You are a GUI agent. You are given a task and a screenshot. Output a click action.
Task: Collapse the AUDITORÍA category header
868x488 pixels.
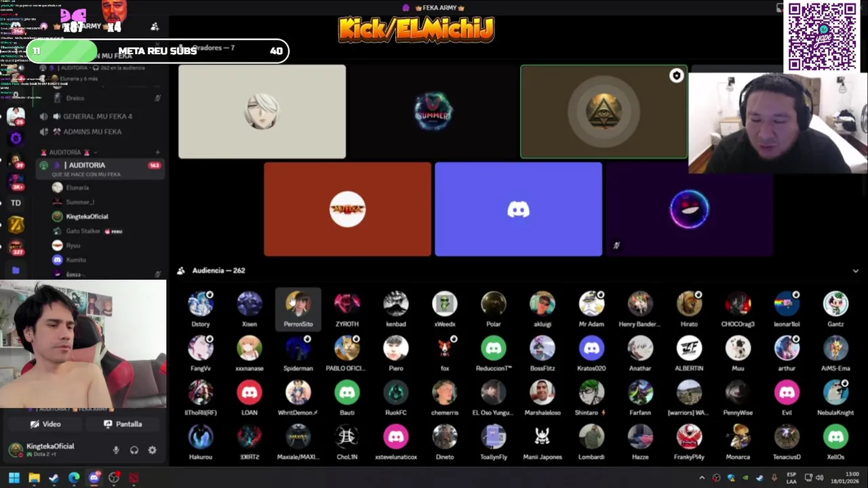click(x=68, y=152)
